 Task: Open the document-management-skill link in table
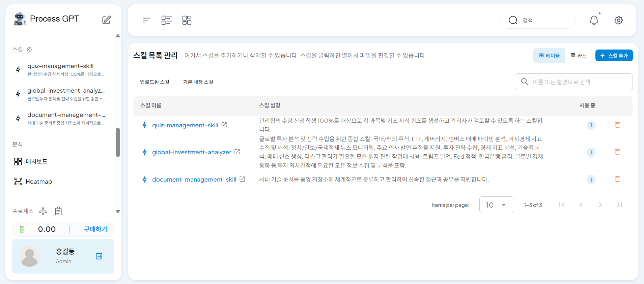pyautogui.click(x=194, y=180)
